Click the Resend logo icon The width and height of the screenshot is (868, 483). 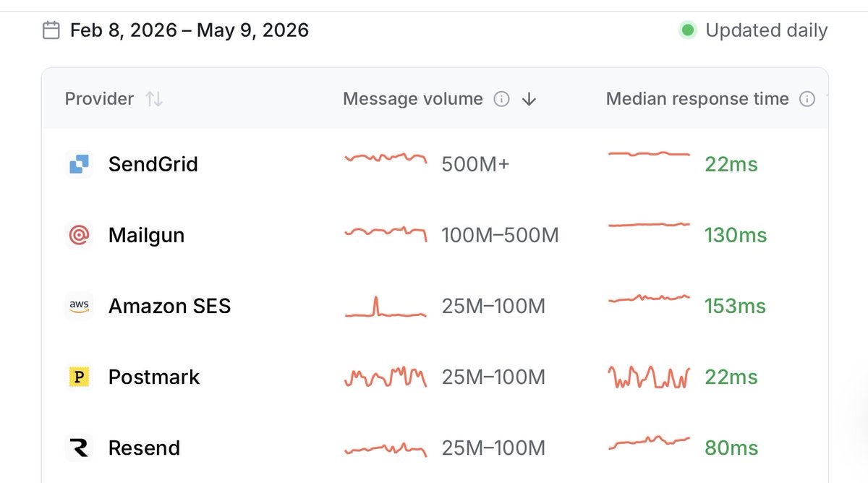pyautogui.click(x=79, y=448)
